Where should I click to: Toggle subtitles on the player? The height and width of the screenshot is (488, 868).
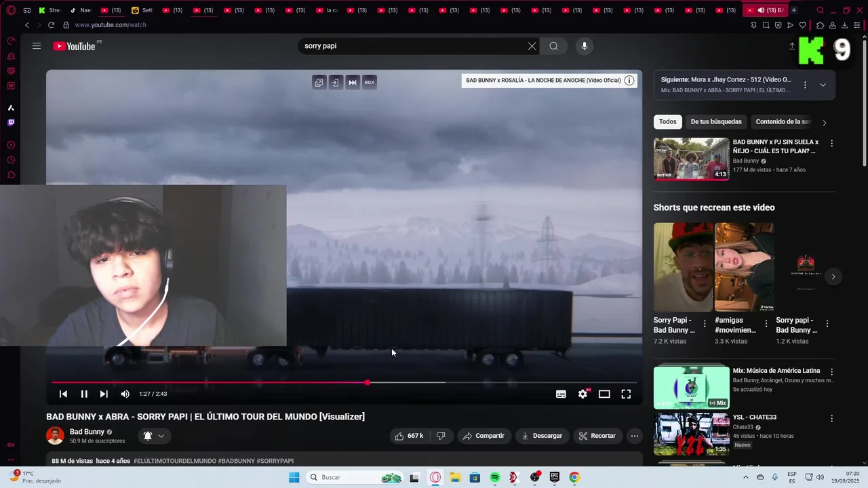(561, 394)
